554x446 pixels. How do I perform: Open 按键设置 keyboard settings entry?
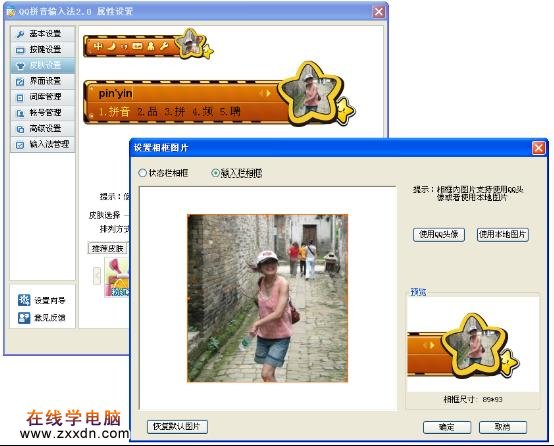[x=43, y=50]
